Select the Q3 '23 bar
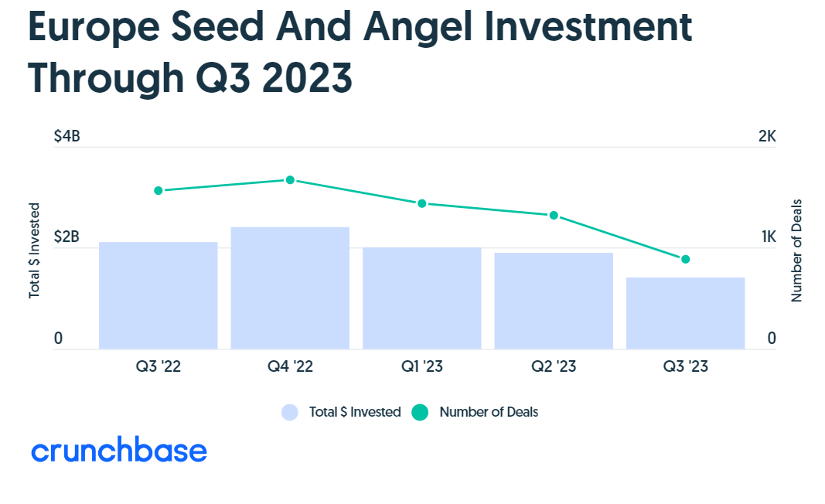 tap(685, 313)
